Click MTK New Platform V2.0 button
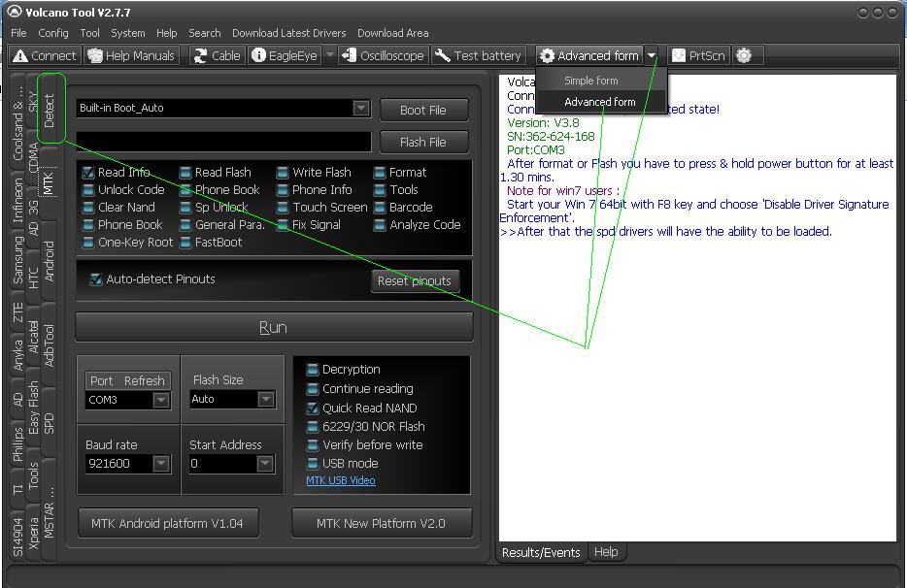This screenshot has height=588, width=907. click(x=382, y=523)
